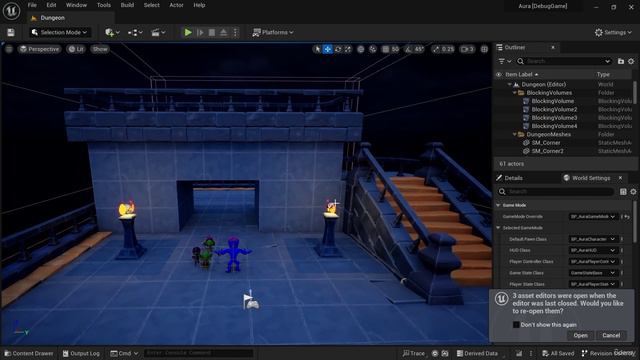Image resolution: width=640 pixels, height=360 pixels.
Task: Open the Platforms dropdown
Action: click(x=273, y=32)
